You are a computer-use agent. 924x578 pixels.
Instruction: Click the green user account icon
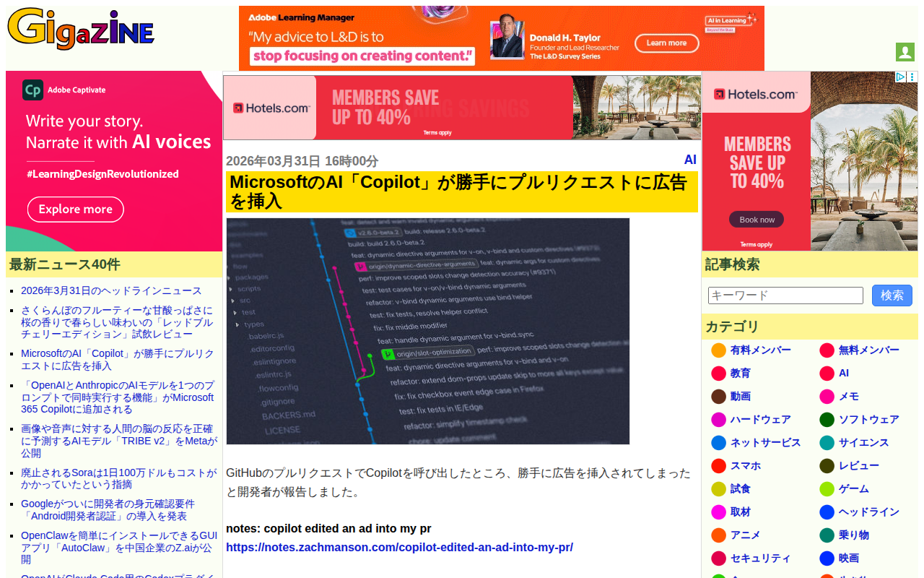pos(905,52)
